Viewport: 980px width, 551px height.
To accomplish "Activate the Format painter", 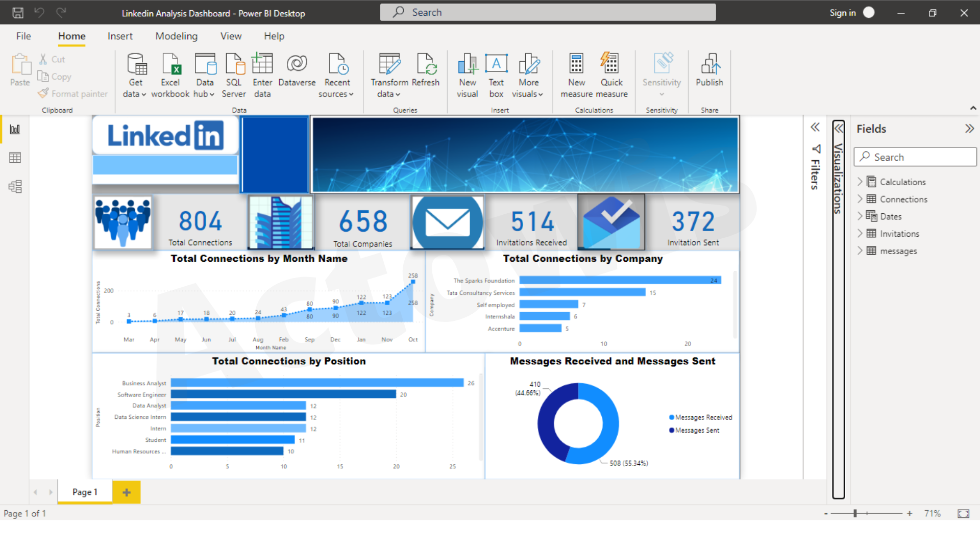I will 73,93.
